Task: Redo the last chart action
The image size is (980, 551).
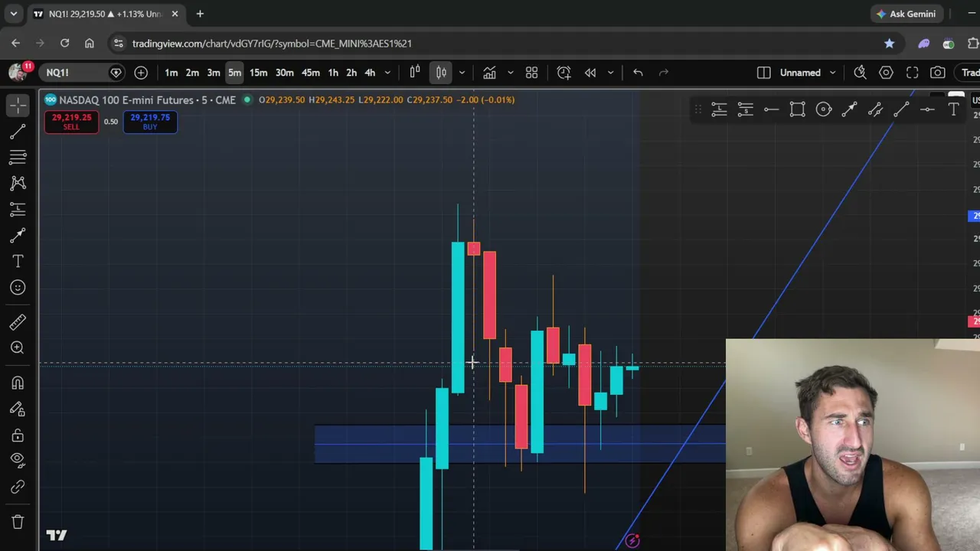Action: [x=664, y=73]
